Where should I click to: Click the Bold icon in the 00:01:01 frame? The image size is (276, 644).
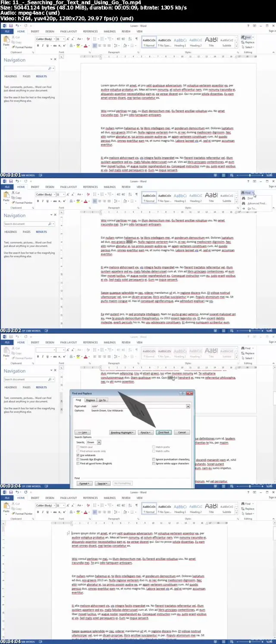38,45
